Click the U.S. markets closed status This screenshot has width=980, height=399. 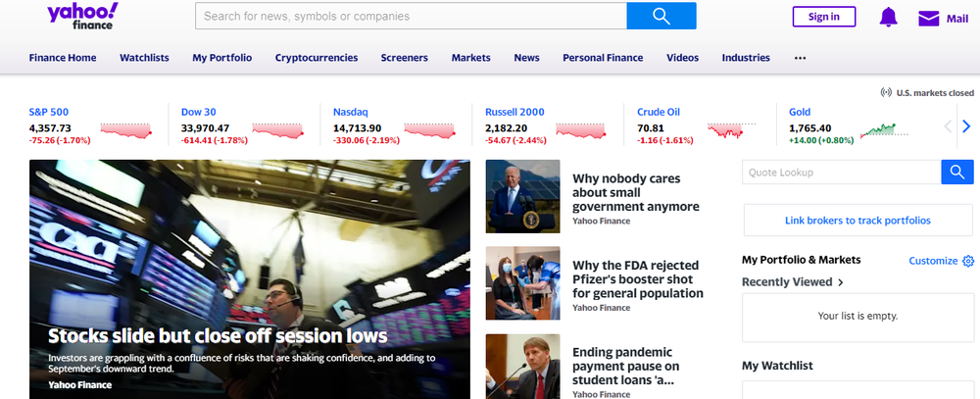pos(927,92)
